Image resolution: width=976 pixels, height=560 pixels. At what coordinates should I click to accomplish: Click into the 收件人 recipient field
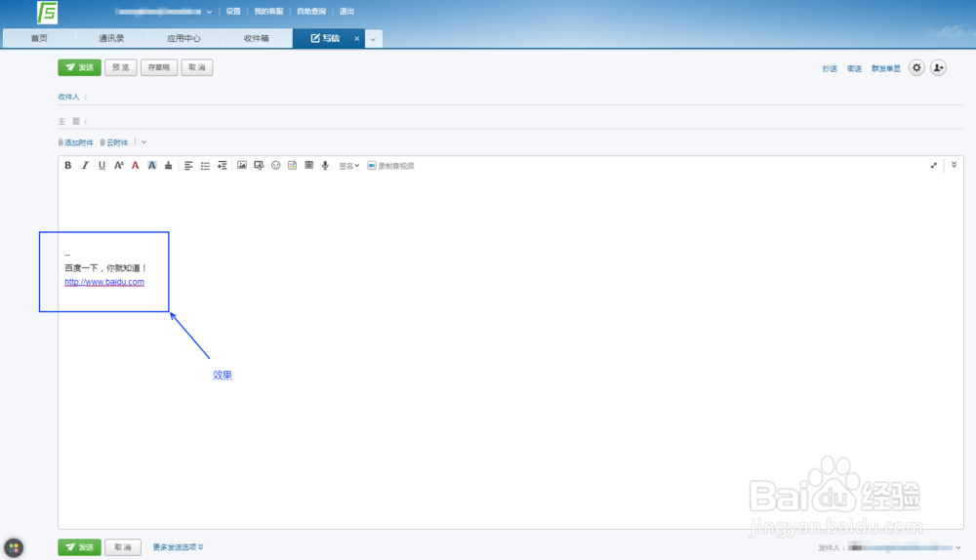(510, 97)
